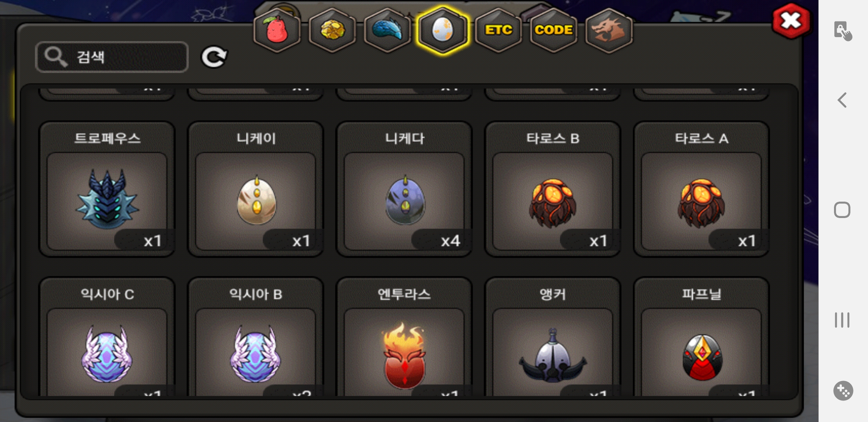Switch to the ETC tab
Viewport: 868px width, 422px height.
coord(499,30)
